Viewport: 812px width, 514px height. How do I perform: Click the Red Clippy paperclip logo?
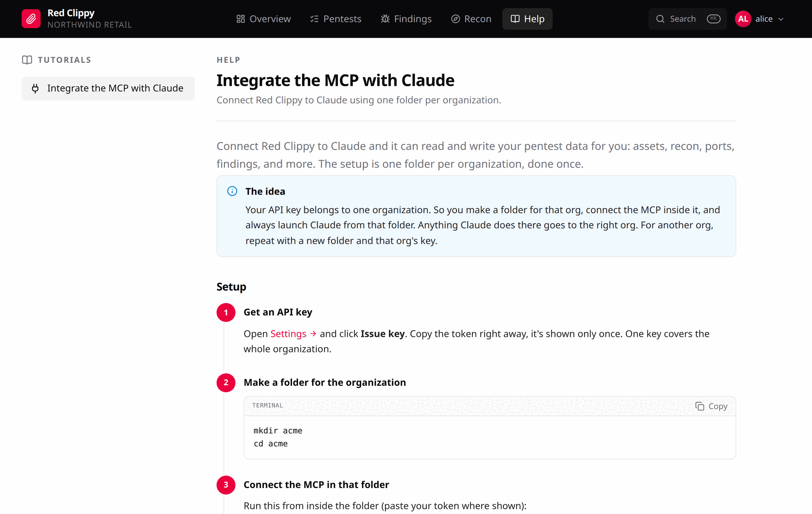tap(31, 19)
